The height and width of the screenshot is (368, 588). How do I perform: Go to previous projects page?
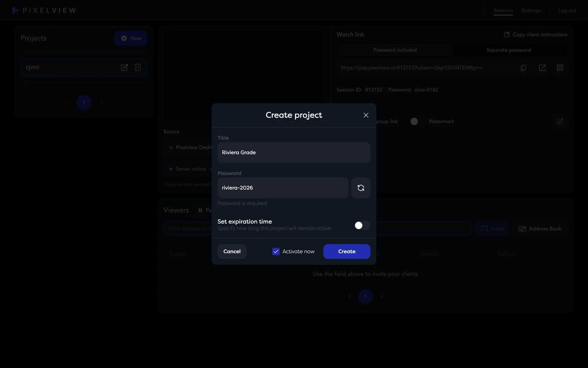(66, 102)
